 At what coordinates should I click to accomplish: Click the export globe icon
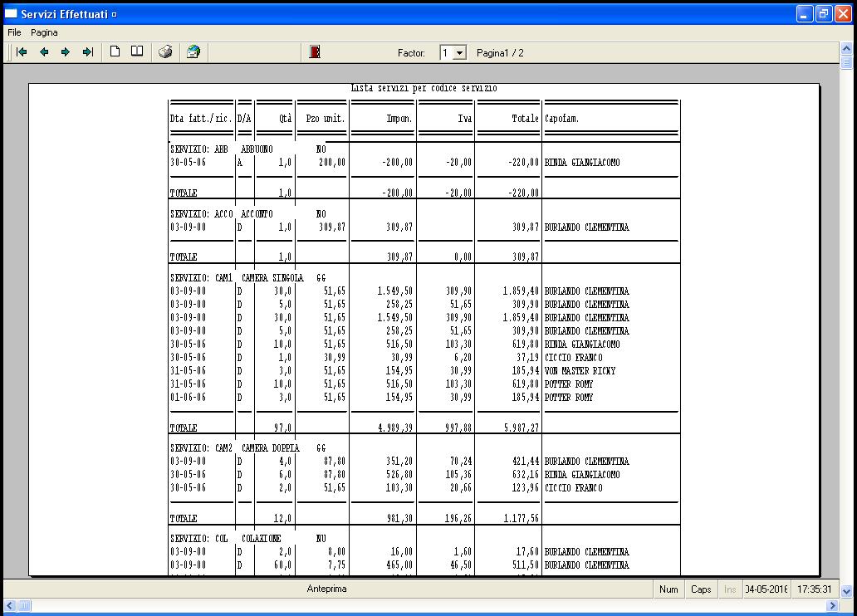coord(193,52)
